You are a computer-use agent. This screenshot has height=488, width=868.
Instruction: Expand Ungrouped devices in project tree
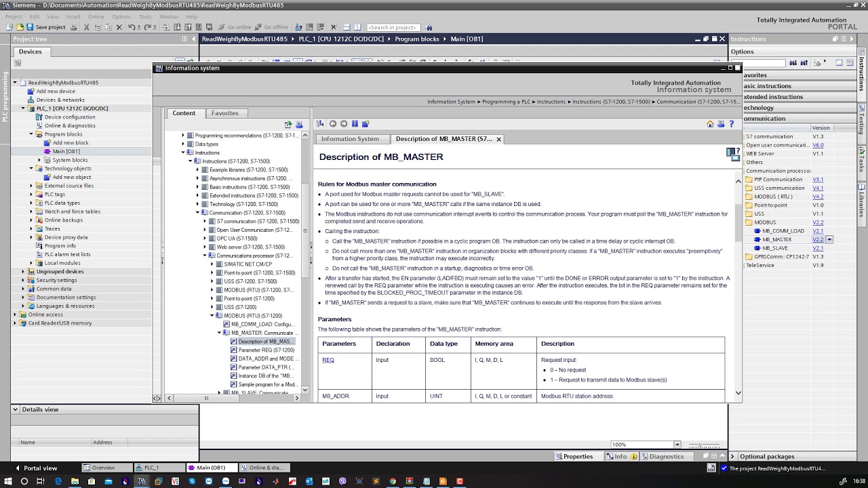point(22,272)
